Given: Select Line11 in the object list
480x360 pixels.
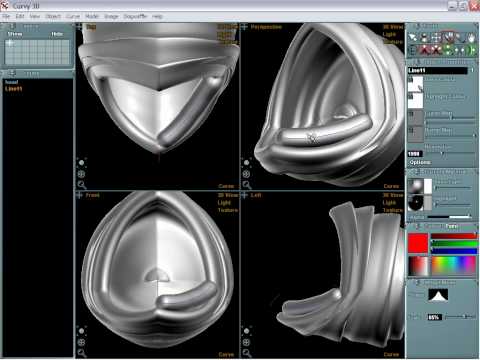Looking at the screenshot, I should [x=14, y=89].
